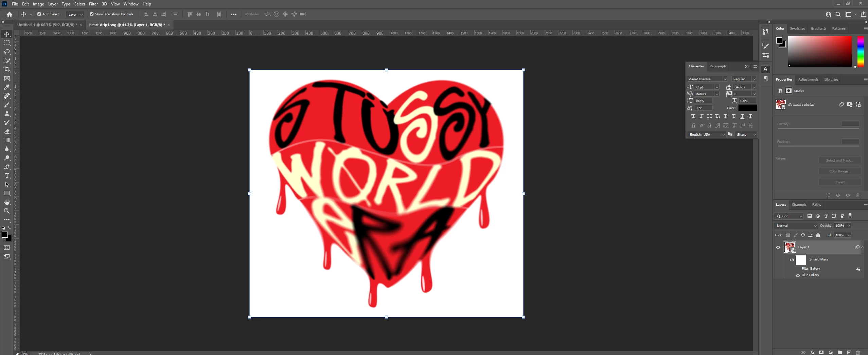868x355 pixels.
Task: Select the Frame tool
Action: (x=7, y=78)
